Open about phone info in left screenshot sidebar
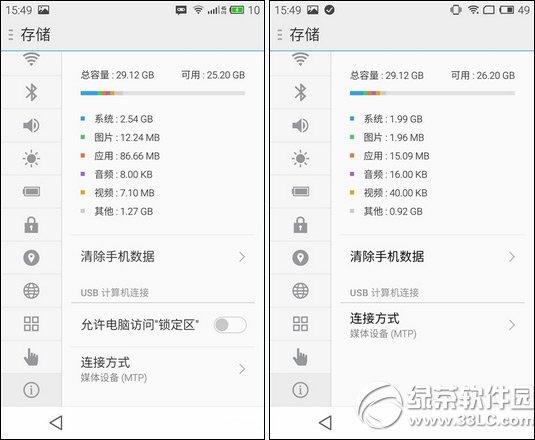 point(31,390)
